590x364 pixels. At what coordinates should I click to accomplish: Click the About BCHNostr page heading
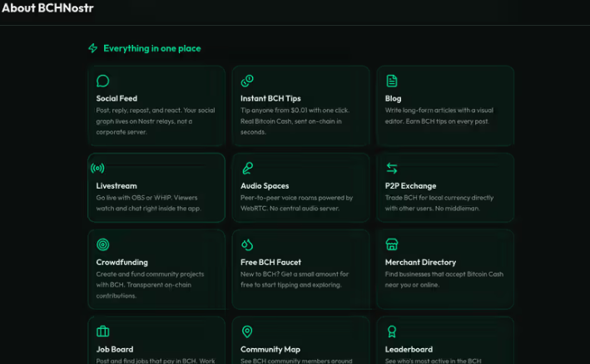pos(47,7)
